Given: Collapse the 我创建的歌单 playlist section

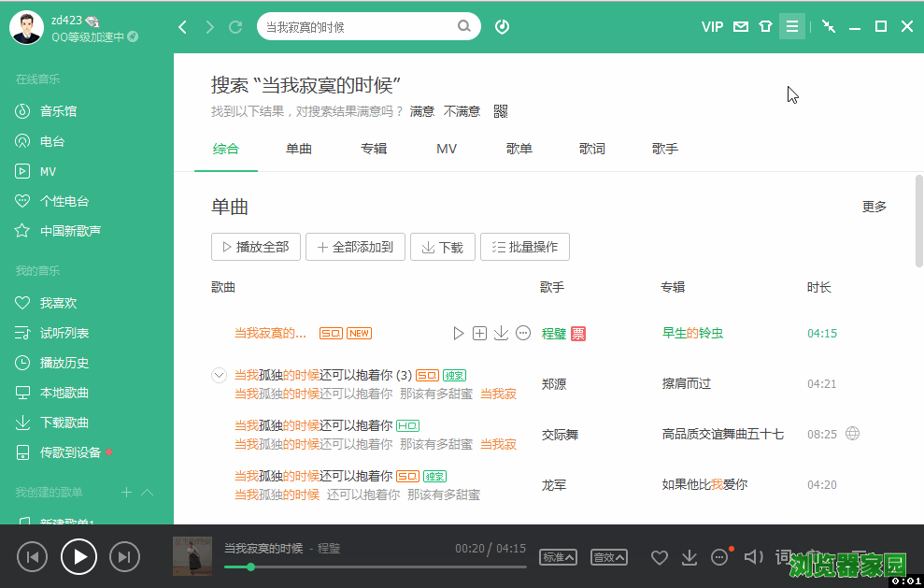Looking at the screenshot, I should pos(147,492).
